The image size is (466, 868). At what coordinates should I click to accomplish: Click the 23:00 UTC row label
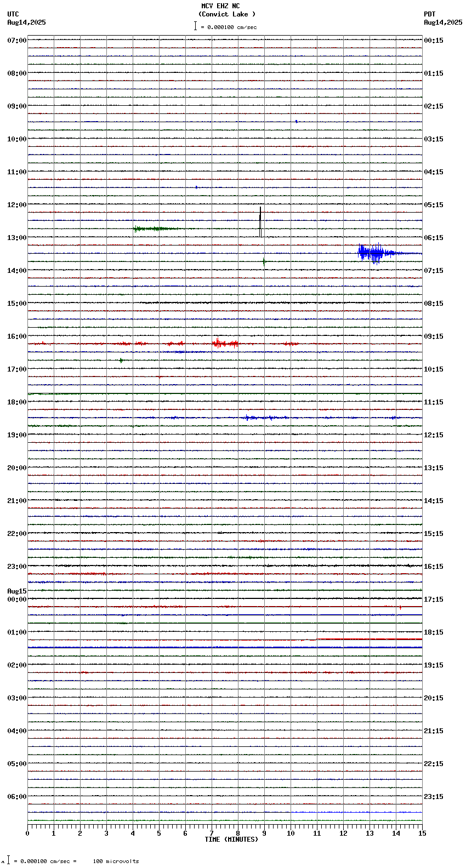[17, 567]
